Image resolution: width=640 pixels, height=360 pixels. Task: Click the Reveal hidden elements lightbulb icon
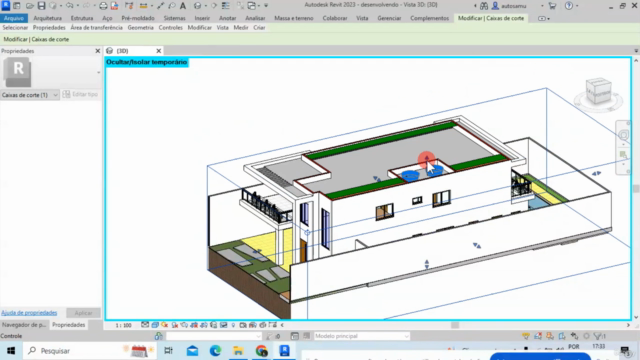tap(233, 325)
